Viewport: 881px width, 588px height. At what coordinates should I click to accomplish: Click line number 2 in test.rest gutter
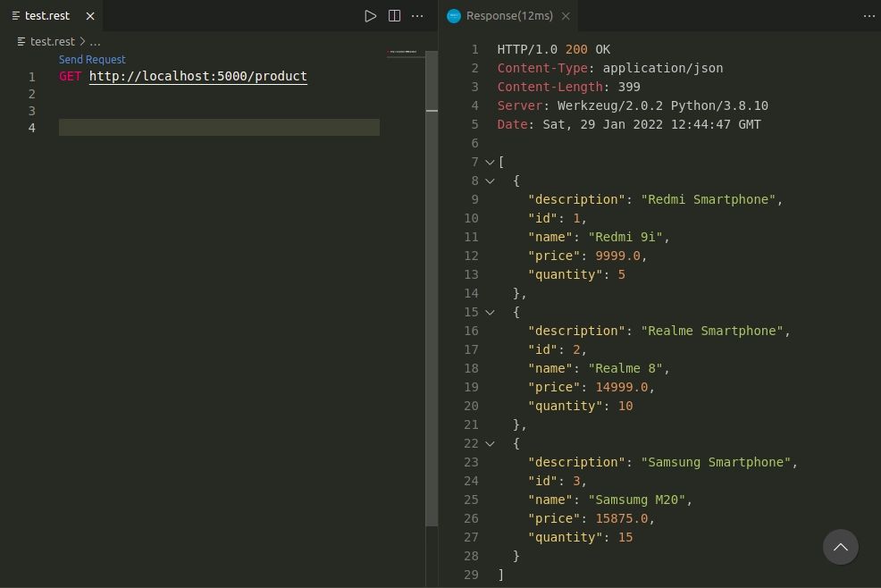32,94
